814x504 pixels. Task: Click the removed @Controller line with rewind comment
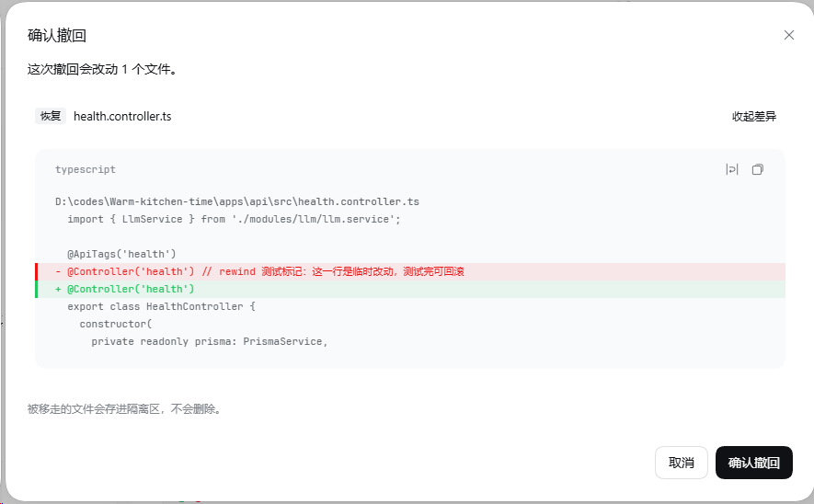click(x=410, y=271)
